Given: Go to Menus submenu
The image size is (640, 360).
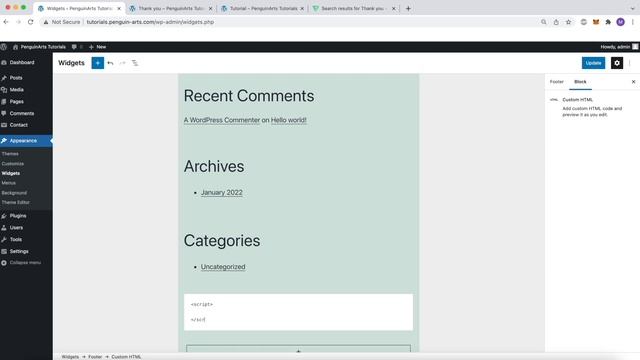Looking at the screenshot, I should pyautogui.click(x=9, y=183).
